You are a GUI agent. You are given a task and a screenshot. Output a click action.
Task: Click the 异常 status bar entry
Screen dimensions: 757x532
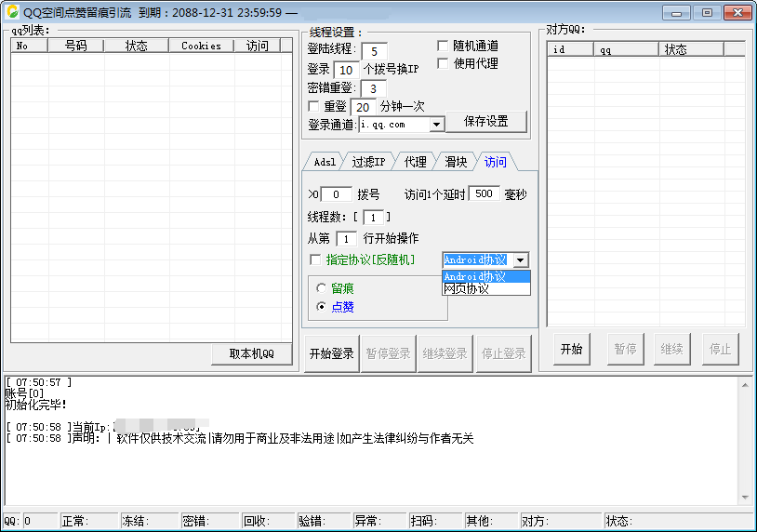[380, 521]
